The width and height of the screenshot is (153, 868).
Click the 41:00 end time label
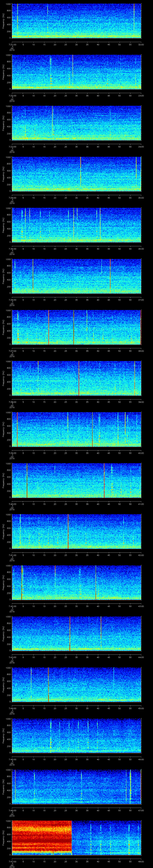click(x=141, y=504)
